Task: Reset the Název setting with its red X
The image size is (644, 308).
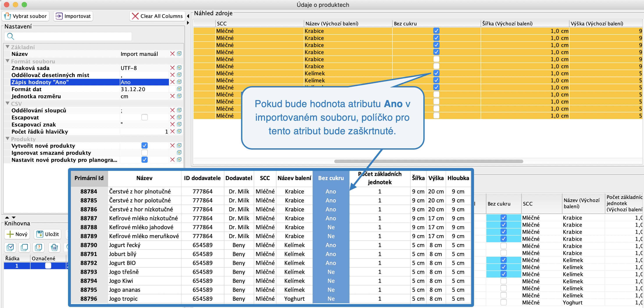Action: click(x=172, y=54)
